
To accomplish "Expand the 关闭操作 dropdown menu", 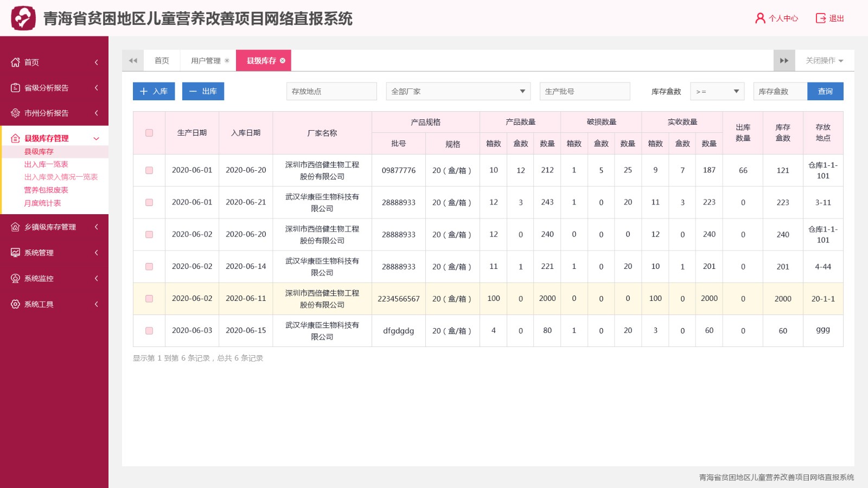I will pos(822,61).
